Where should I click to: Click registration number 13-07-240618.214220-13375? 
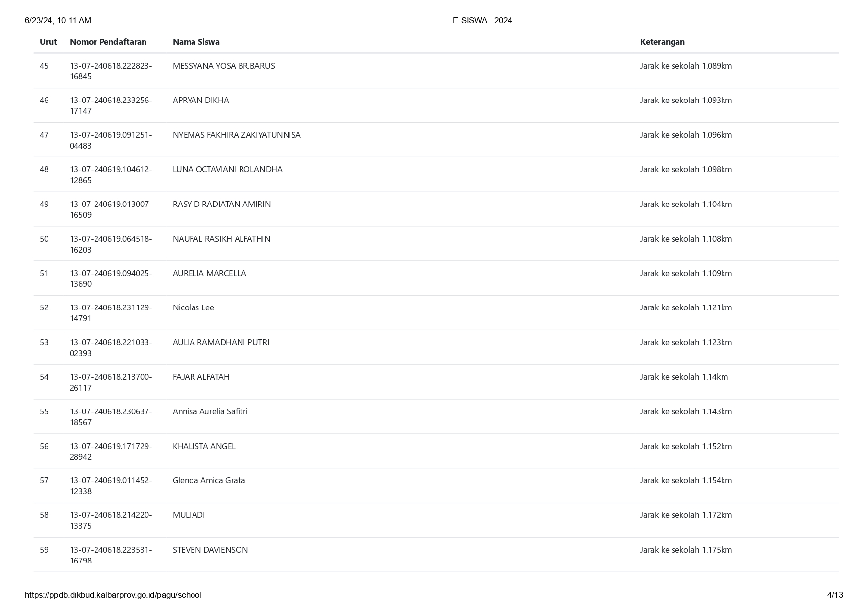pyautogui.click(x=111, y=520)
